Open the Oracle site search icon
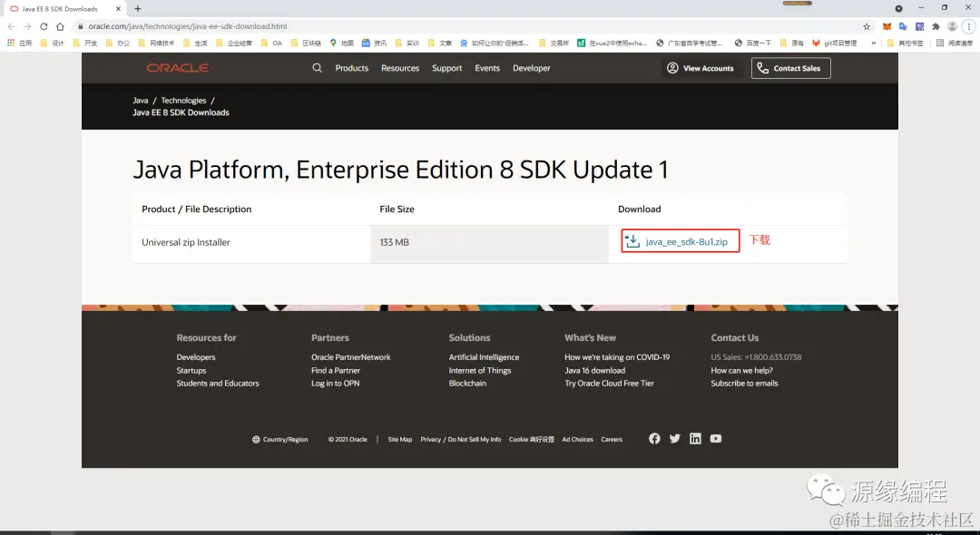The image size is (980, 535). (318, 68)
